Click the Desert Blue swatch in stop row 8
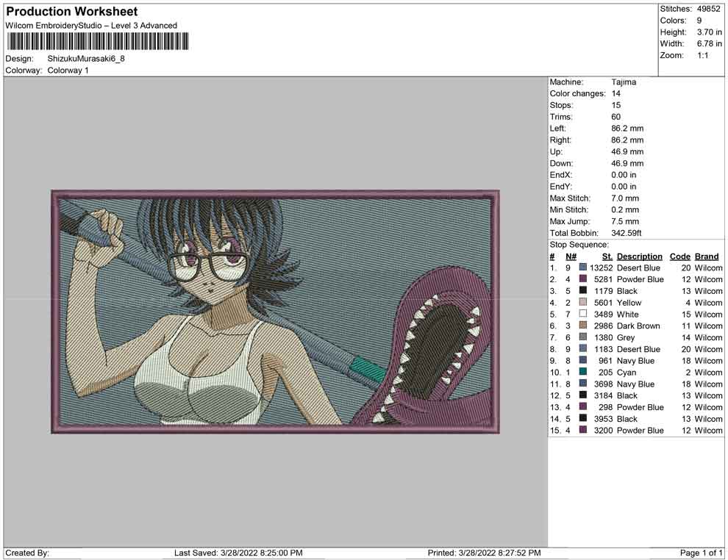This screenshot has width=728, height=560. click(582, 348)
